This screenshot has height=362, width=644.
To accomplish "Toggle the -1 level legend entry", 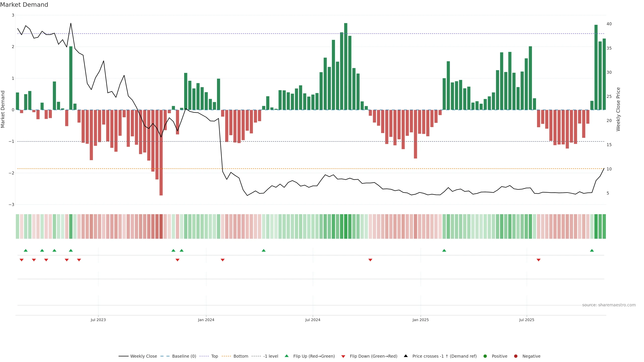I will [271, 356].
